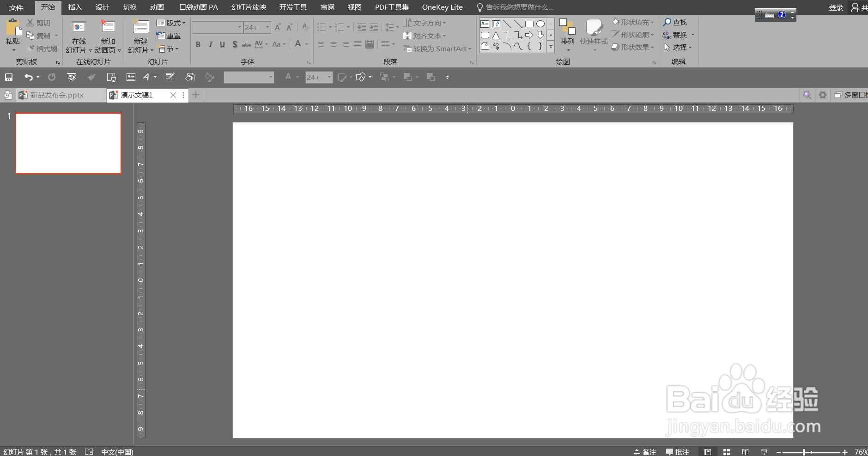Select the rectangle shape in gallery
The width and height of the screenshot is (868, 456).
click(x=529, y=24)
